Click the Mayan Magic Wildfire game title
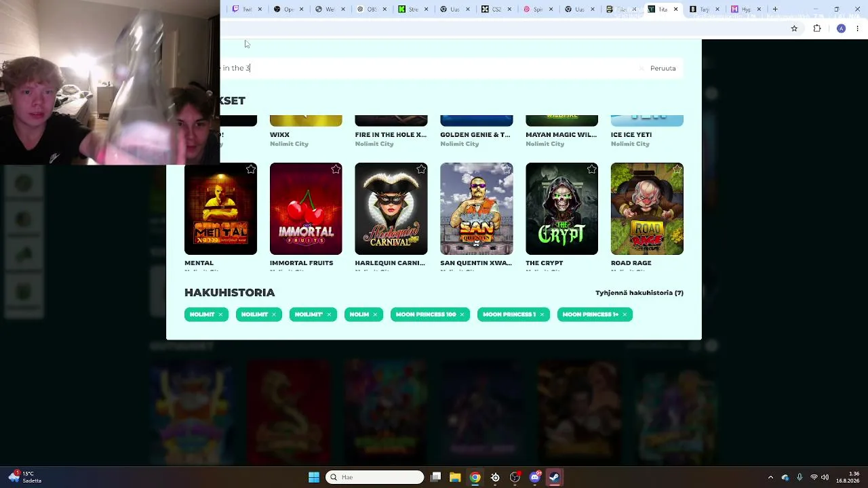868x488 pixels. [561, 135]
